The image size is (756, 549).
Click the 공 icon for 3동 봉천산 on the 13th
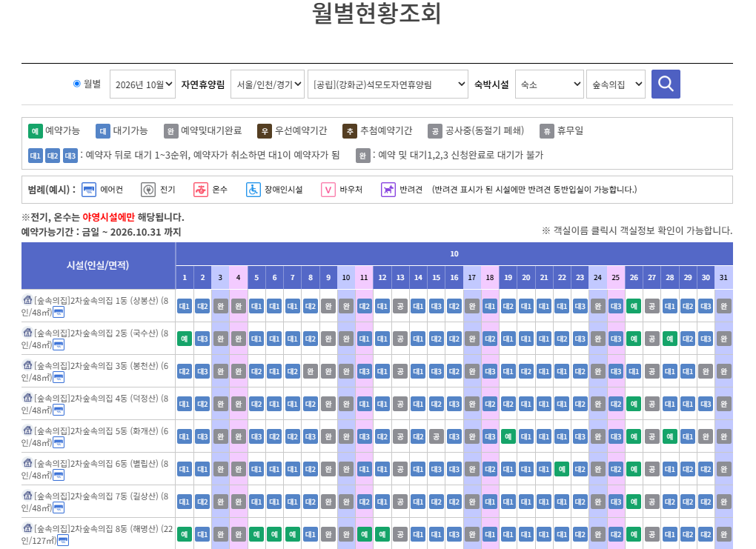point(400,372)
